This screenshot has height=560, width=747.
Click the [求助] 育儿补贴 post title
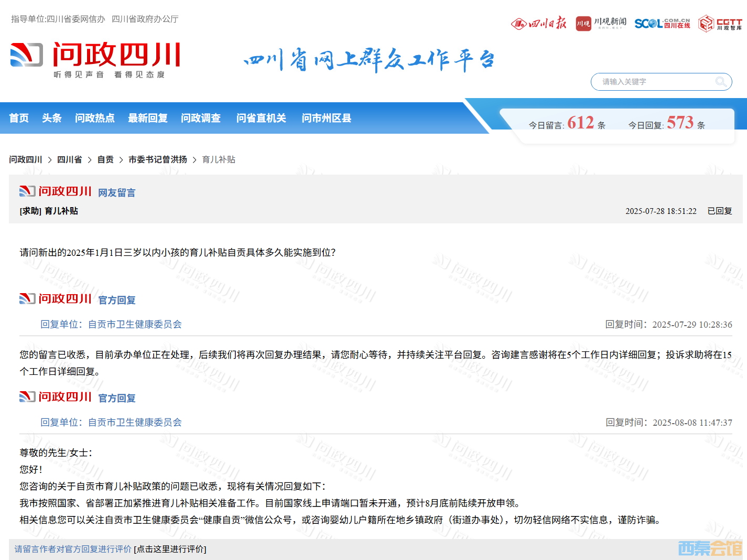pyautogui.click(x=49, y=211)
